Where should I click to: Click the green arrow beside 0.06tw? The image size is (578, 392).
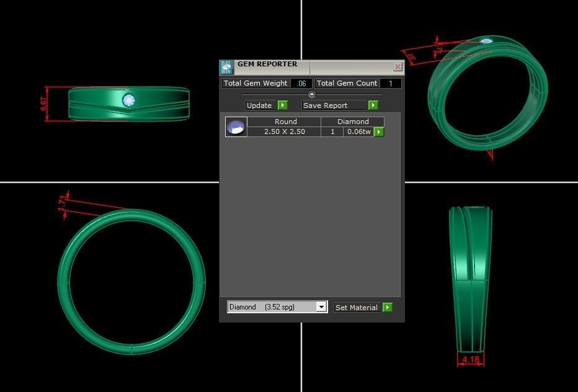(378, 131)
